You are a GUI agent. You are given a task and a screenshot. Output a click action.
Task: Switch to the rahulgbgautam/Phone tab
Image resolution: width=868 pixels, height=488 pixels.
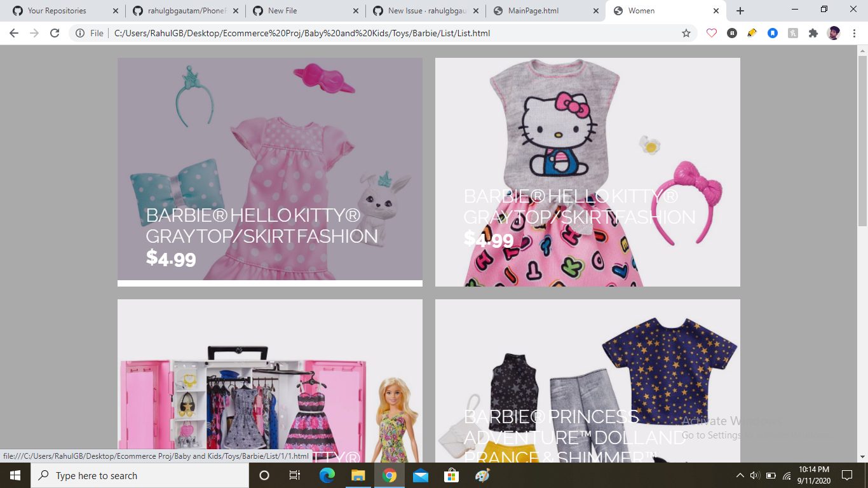coord(185,11)
